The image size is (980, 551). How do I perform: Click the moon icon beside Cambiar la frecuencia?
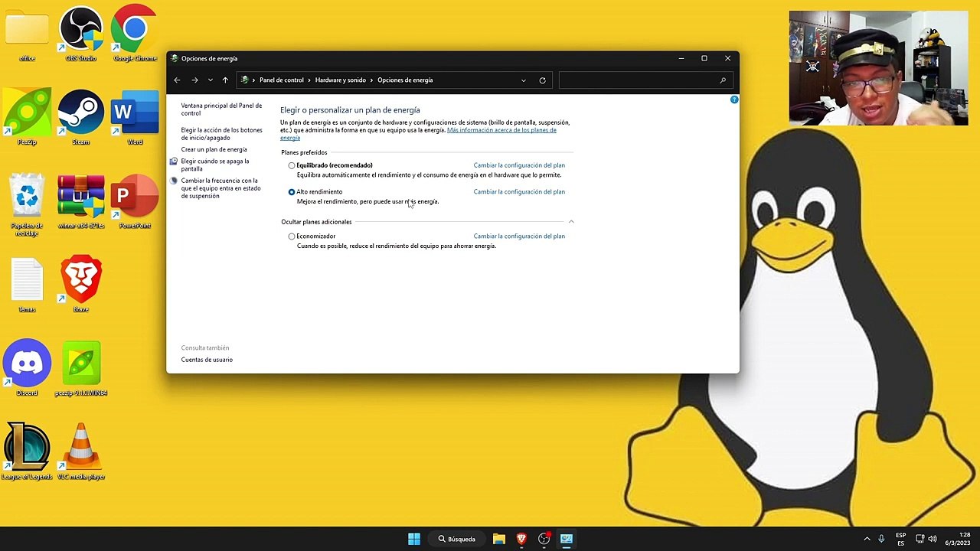point(174,181)
